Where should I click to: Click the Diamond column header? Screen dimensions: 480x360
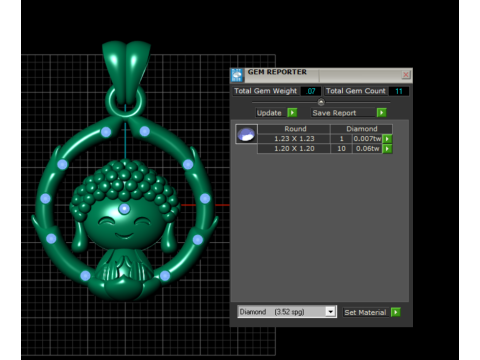(362, 129)
